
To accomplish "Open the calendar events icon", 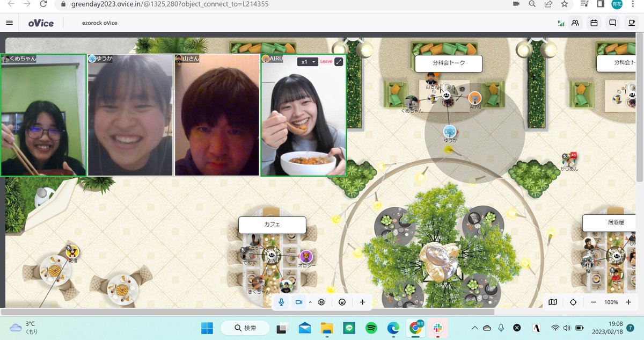I will (594, 23).
